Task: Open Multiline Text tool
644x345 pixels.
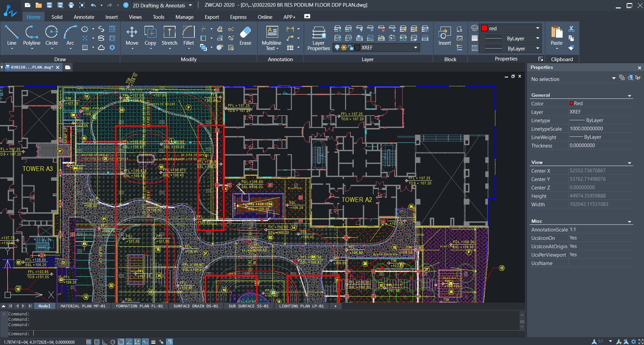Action: click(x=271, y=38)
